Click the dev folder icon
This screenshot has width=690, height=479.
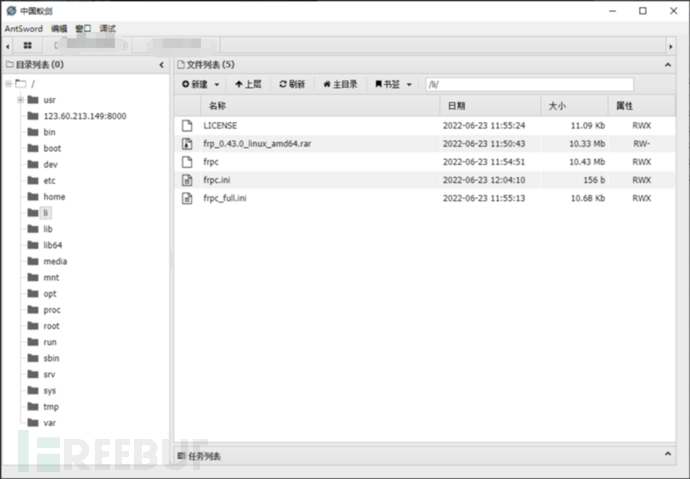click(x=33, y=165)
